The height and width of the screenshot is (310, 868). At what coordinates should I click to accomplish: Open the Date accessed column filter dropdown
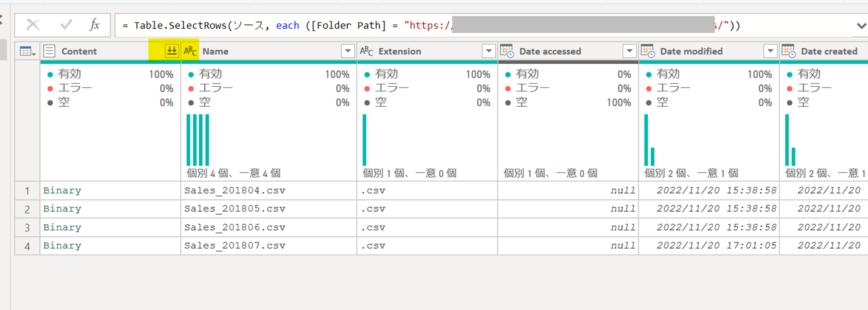[x=629, y=51]
